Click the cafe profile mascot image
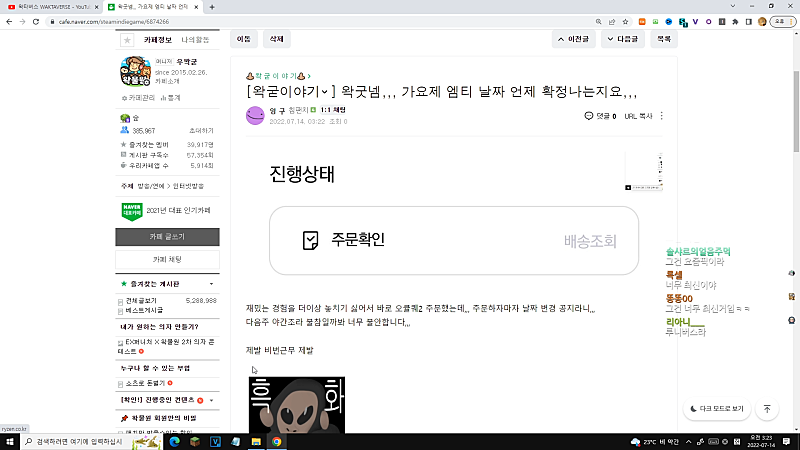800x450 pixels. click(135, 71)
